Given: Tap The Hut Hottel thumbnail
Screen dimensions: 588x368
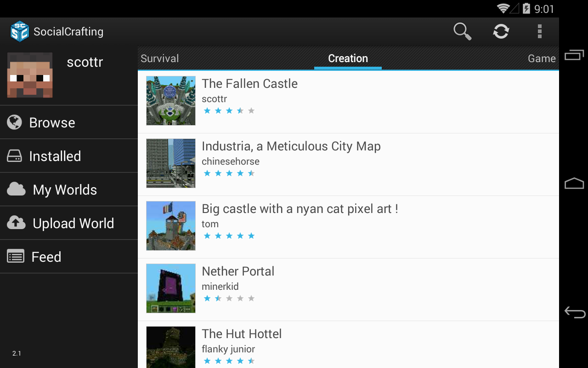Looking at the screenshot, I should tap(171, 347).
